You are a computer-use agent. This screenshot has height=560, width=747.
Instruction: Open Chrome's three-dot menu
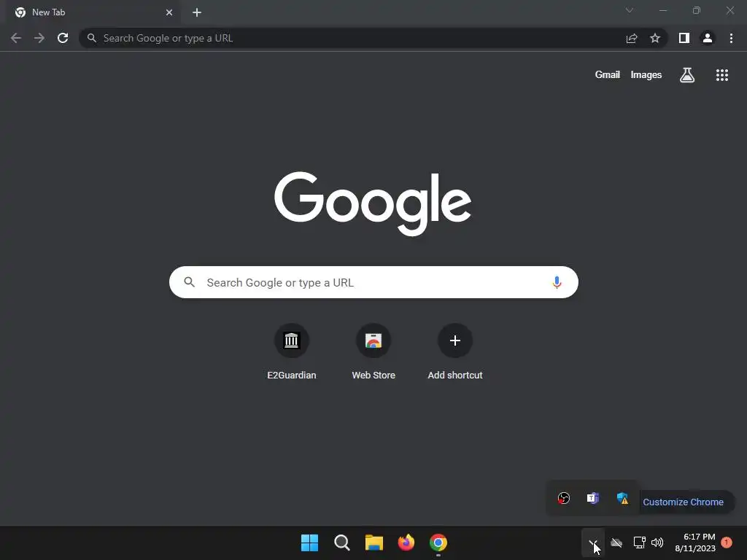(731, 38)
